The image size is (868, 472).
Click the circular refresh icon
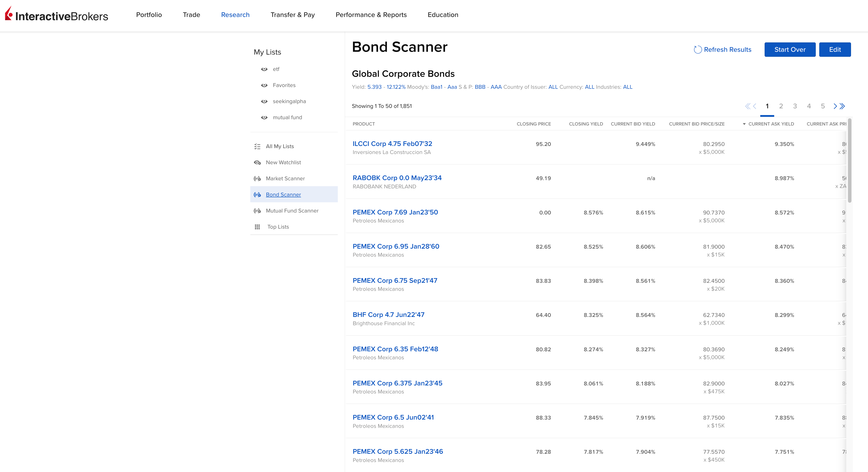[x=698, y=50]
